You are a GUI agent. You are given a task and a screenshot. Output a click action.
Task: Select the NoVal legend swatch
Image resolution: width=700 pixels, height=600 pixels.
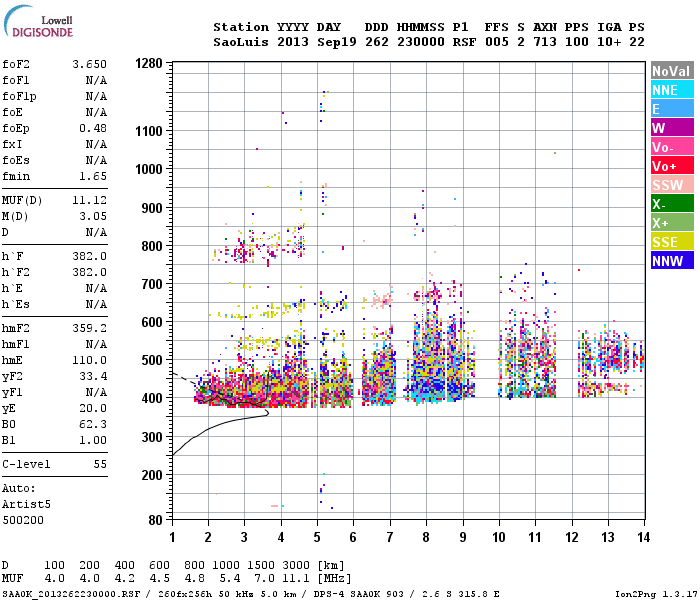click(672, 71)
